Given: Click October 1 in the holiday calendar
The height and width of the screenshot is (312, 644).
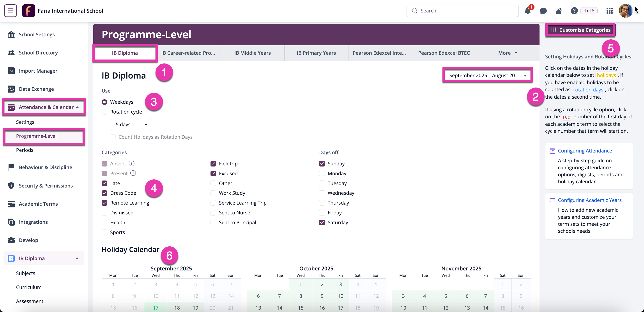Looking at the screenshot, I should 301,284.
